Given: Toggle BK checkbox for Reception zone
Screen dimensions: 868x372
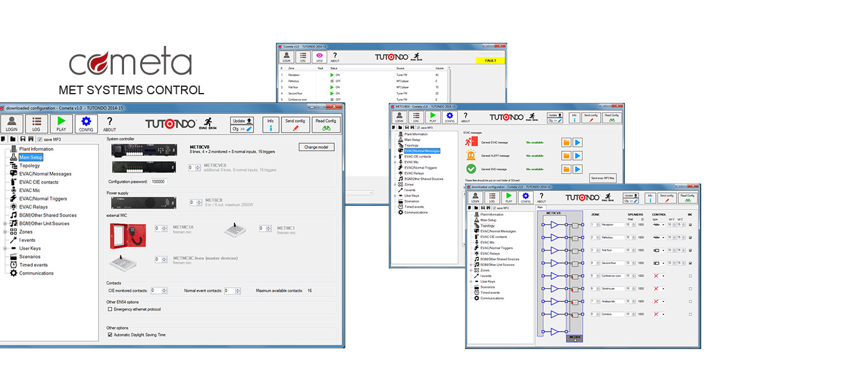Looking at the screenshot, I should (x=690, y=224).
